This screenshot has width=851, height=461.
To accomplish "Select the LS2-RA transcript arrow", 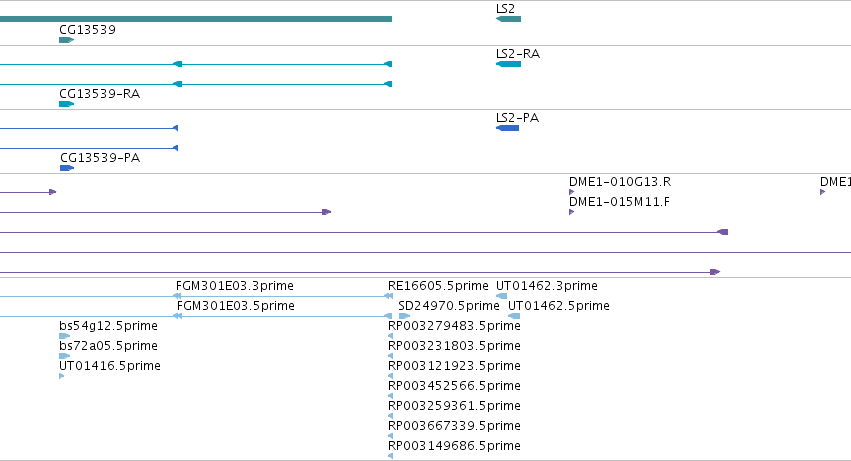I will pos(509,64).
